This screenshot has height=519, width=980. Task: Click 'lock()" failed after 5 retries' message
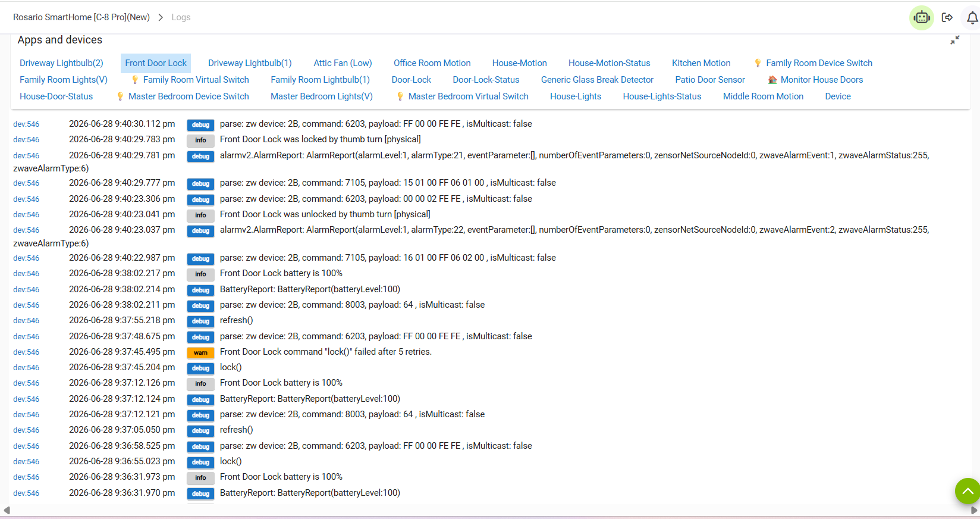coord(326,352)
